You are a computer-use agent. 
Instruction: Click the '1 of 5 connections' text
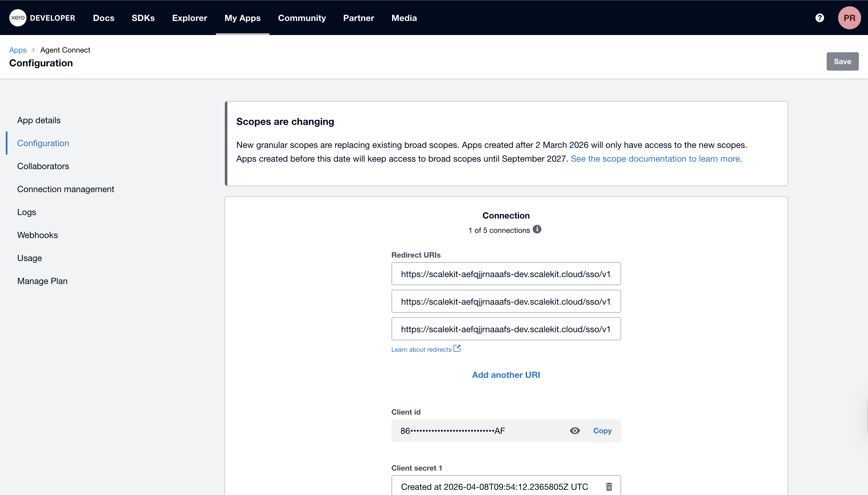pyautogui.click(x=499, y=230)
